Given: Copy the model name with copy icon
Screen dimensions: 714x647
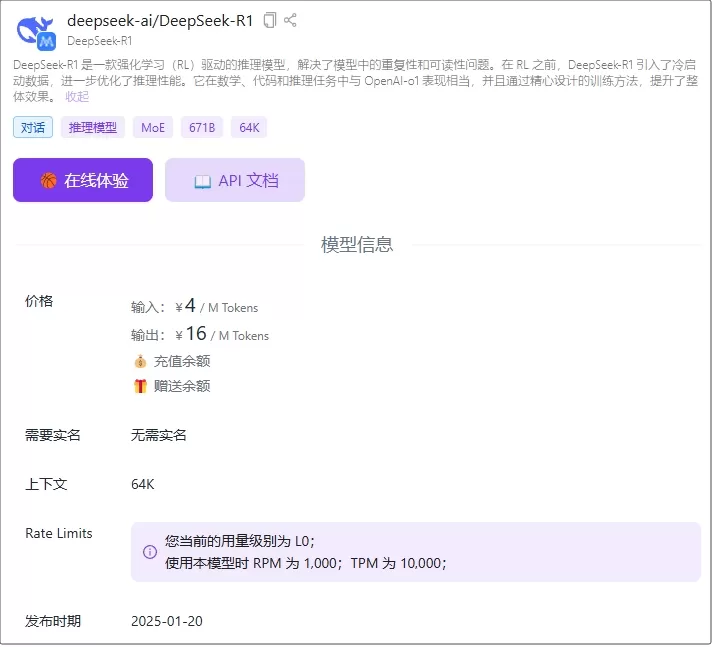Looking at the screenshot, I should pos(270,20).
